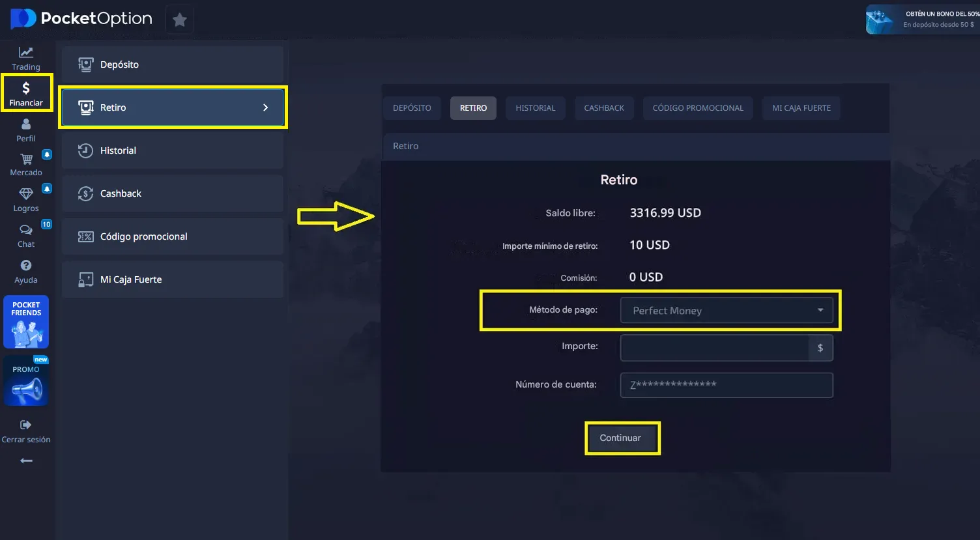Image resolution: width=980 pixels, height=540 pixels.
Task: Open the 50% bonus deposit banner
Action: click(923, 20)
